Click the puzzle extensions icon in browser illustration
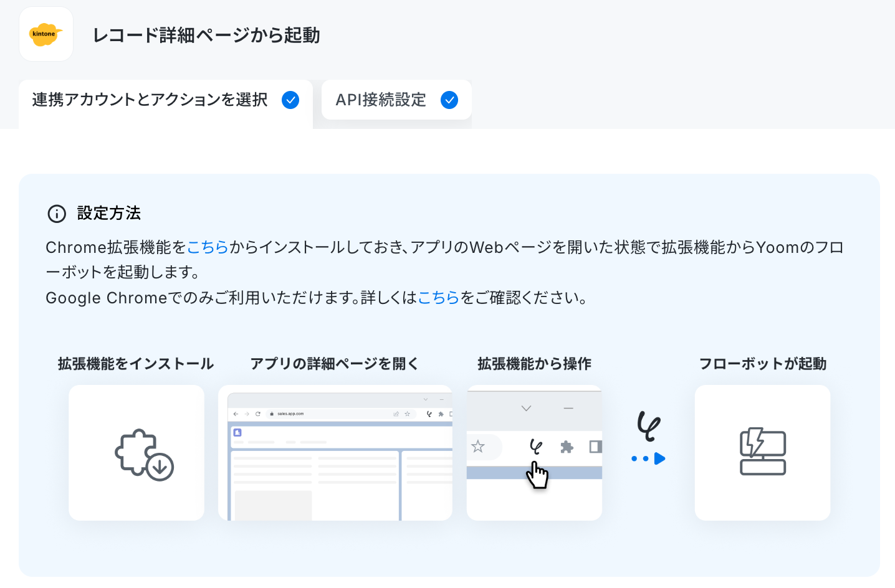895x588 pixels. [x=567, y=447]
